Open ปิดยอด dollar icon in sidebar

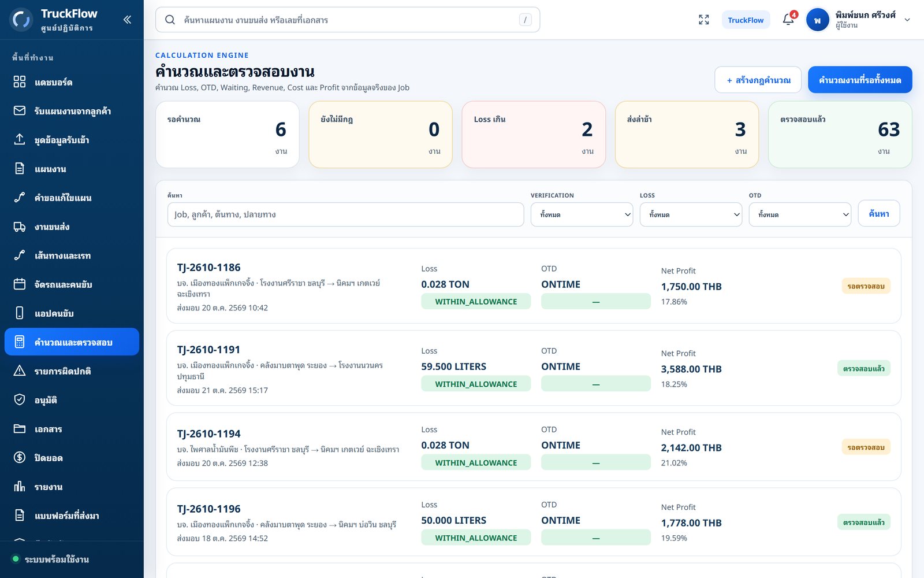(20, 458)
